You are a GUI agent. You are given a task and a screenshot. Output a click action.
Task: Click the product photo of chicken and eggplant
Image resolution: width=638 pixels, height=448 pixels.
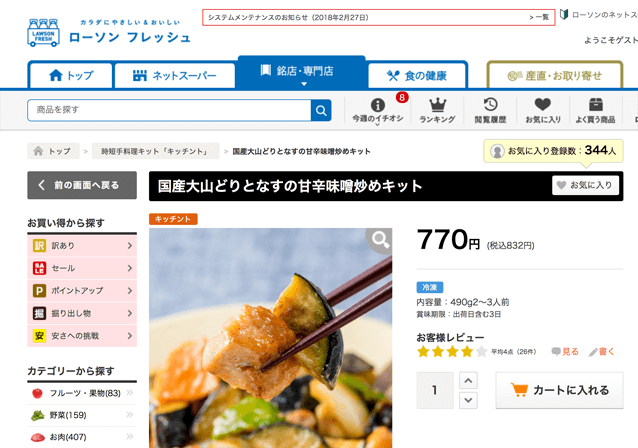271,338
